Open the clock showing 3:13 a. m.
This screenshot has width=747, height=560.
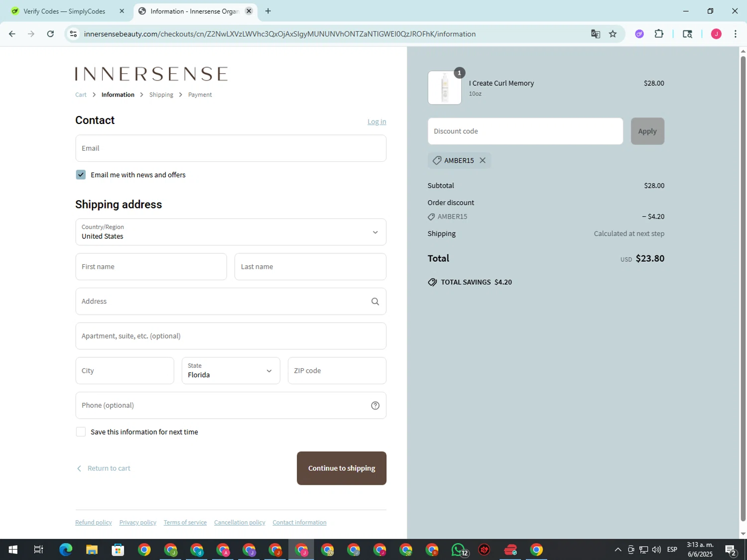point(700,550)
